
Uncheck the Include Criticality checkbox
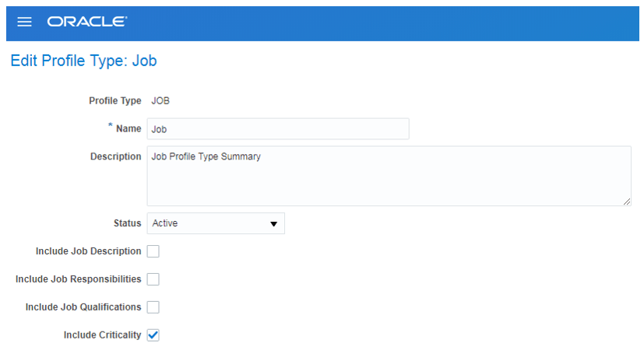click(153, 335)
